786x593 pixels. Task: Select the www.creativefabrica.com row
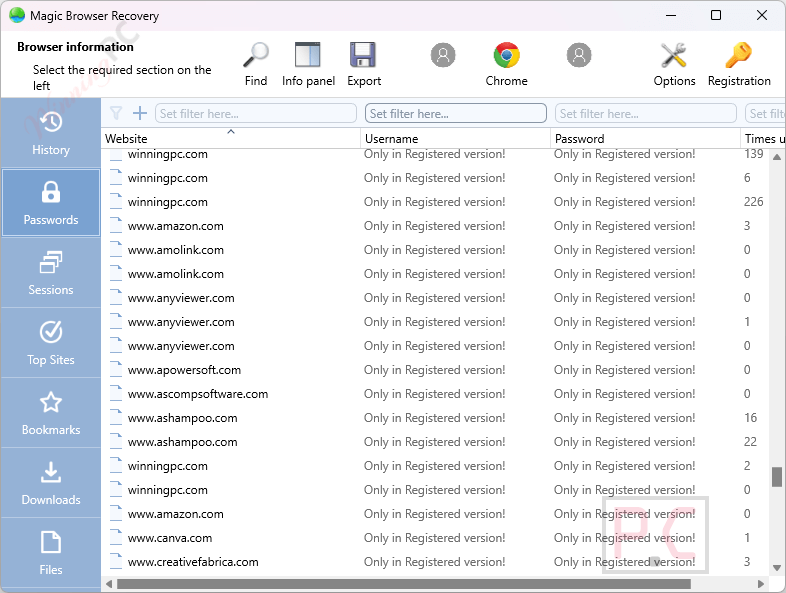click(x=435, y=562)
